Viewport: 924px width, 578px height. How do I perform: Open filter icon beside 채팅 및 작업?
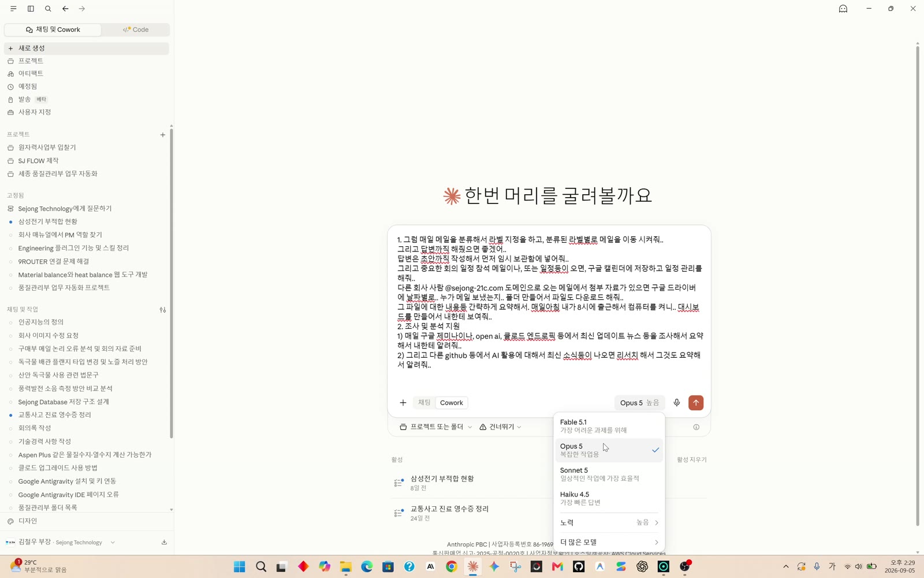coord(163,310)
